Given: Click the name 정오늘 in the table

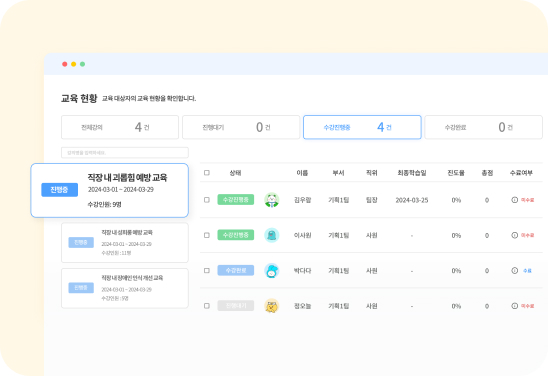Looking at the screenshot, I should [x=302, y=306].
